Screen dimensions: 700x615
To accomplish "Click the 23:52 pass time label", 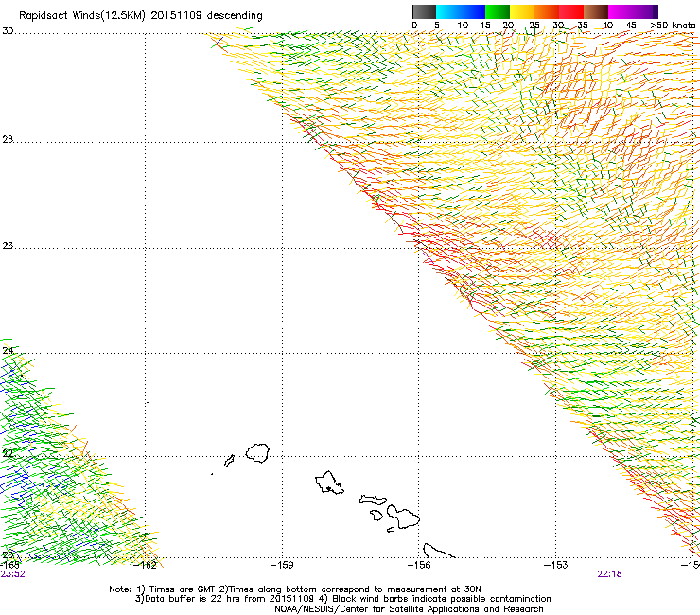I will point(13,574).
